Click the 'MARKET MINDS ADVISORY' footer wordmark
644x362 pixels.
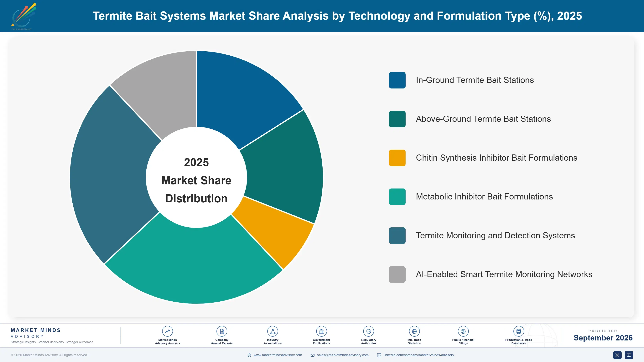click(x=35, y=333)
